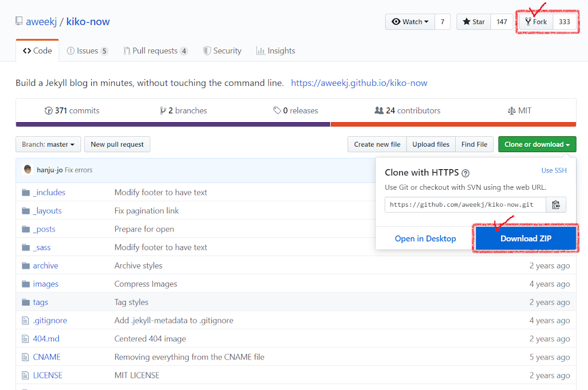Click the 'Centered 404 image' commit message
The image size is (588, 390).
coord(151,339)
